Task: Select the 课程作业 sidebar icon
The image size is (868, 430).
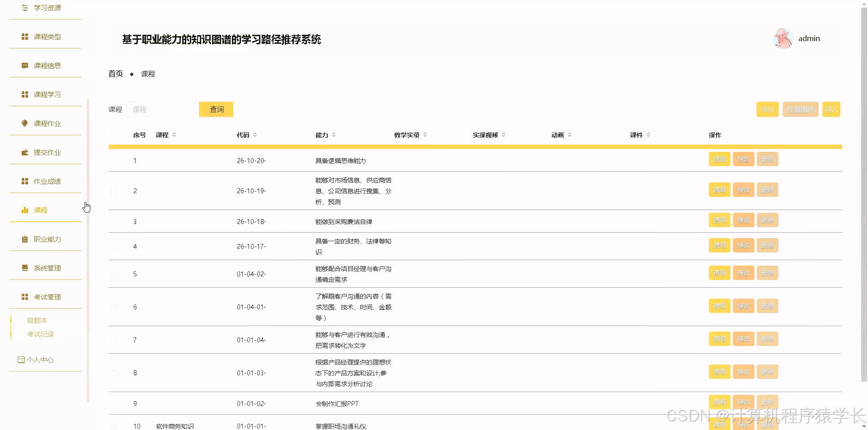Action: [x=24, y=123]
